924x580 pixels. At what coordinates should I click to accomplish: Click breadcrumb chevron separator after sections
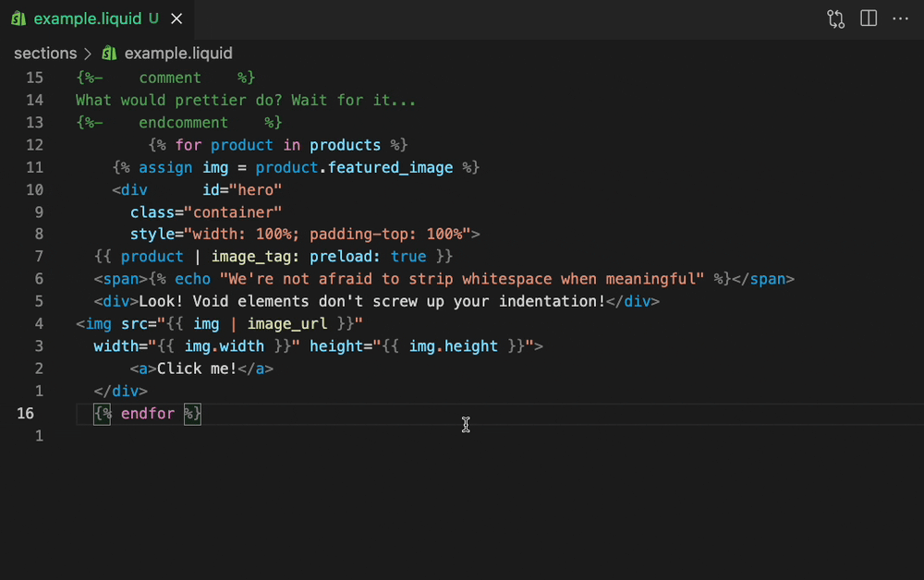tap(88, 54)
